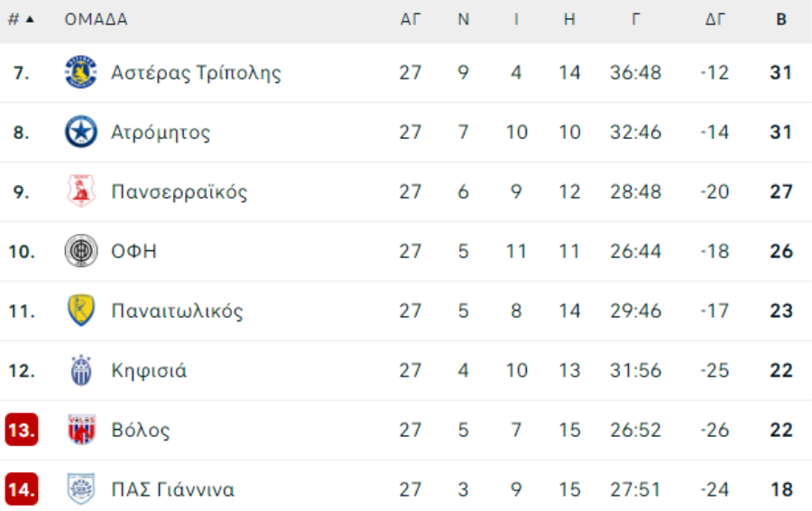Open the Ατρόμητος team page
Screen dimensions: 812x511
(x=161, y=132)
